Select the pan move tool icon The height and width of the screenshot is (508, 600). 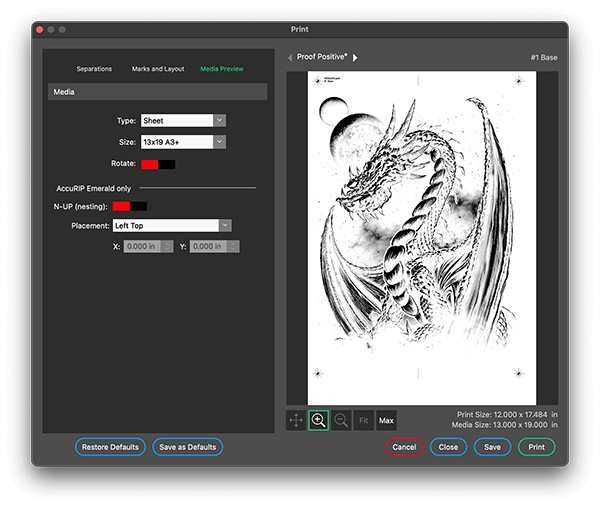click(296, 420)
